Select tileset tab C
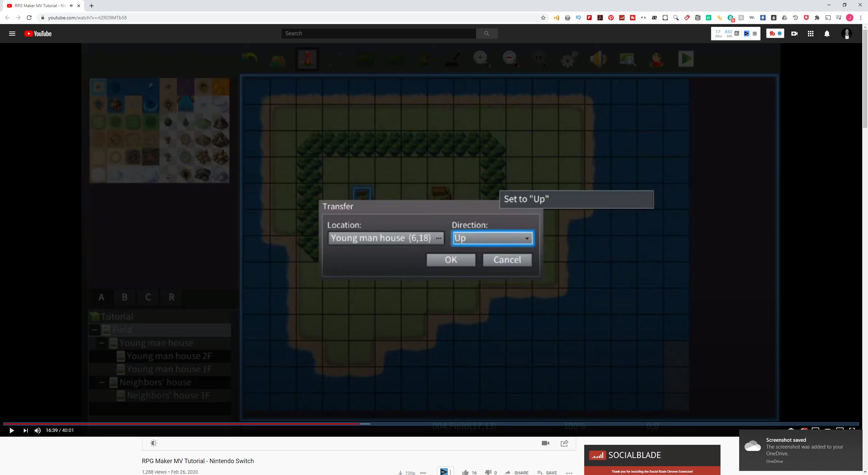This screenshot has height=475, width=868. 148,298
